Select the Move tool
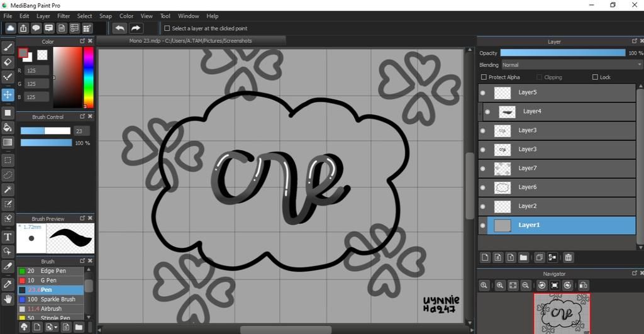This screenshot has height=334, width=644. (x=8, y=94)
